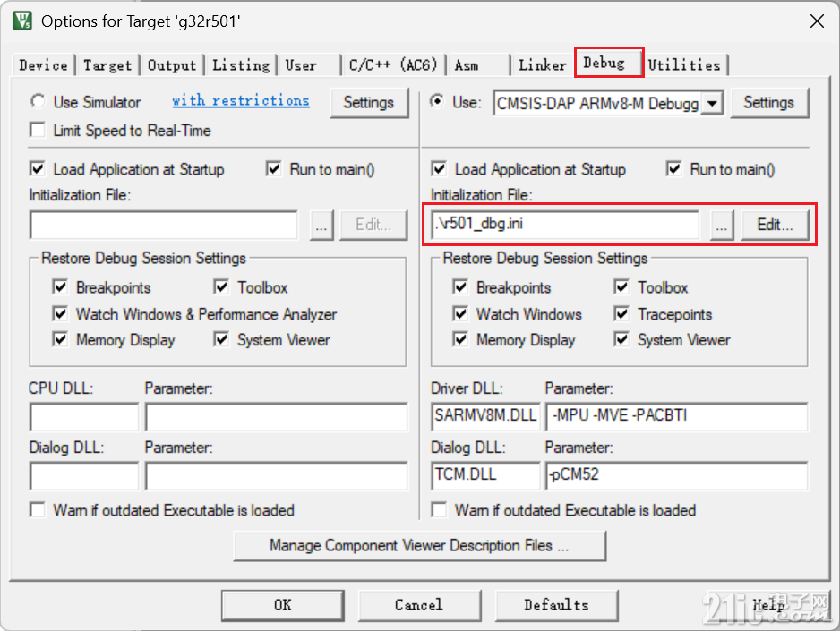Toggle Watch Windows & Performance Analyzer
The image size is (840, 631).
[x=60, y=313]
